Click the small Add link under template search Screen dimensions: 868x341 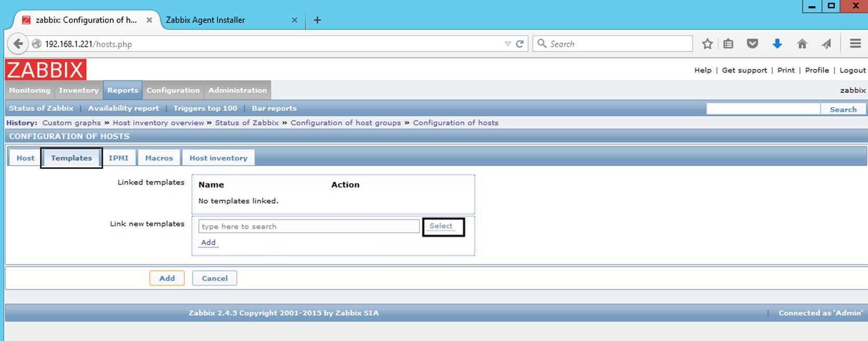pyautogui.click(x=208, y=242)
